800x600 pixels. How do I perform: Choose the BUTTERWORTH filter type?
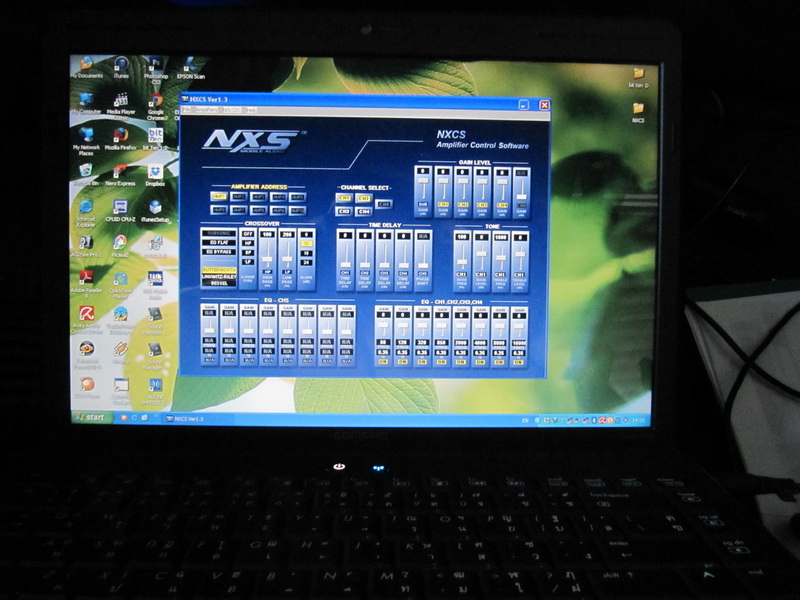(x=219, y=269)
